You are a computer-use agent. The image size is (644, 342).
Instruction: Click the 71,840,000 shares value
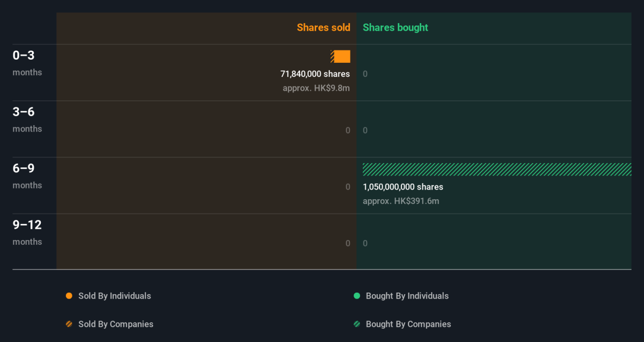(x=315, y=74)
